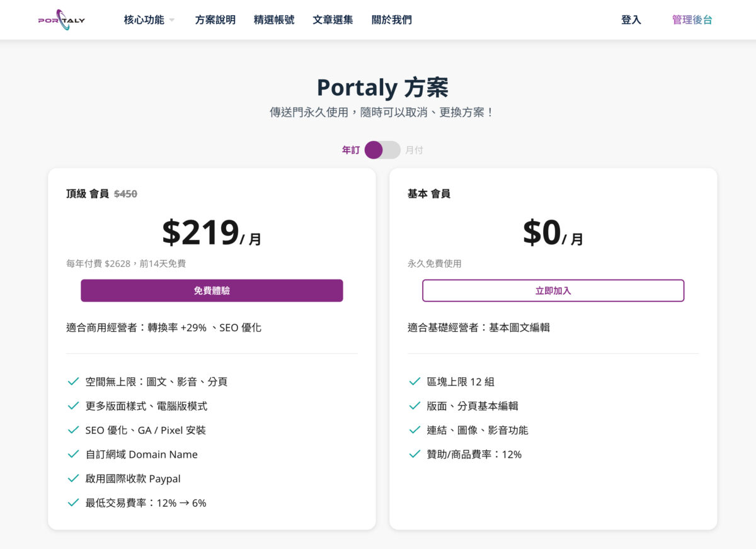Viewport: 756px width, 549px height.
Task: Click the checkmark beside 最低交易費率
Action: point(73,502)
